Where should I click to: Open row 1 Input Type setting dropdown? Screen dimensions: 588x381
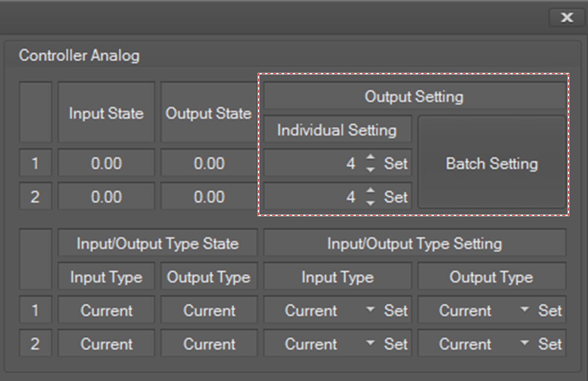pos(370,310)
